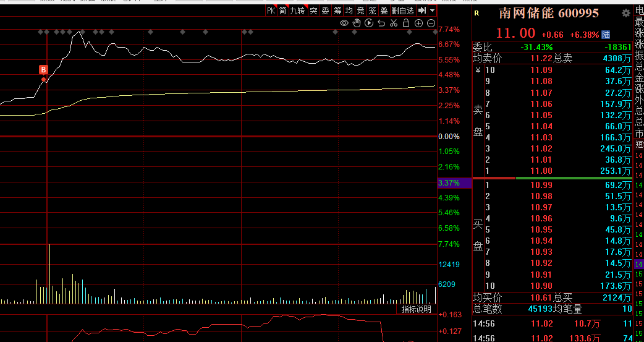Screen dimensions: 644x342
Task: Open the toolbar dropdown arrow
Action: [433, 11]
